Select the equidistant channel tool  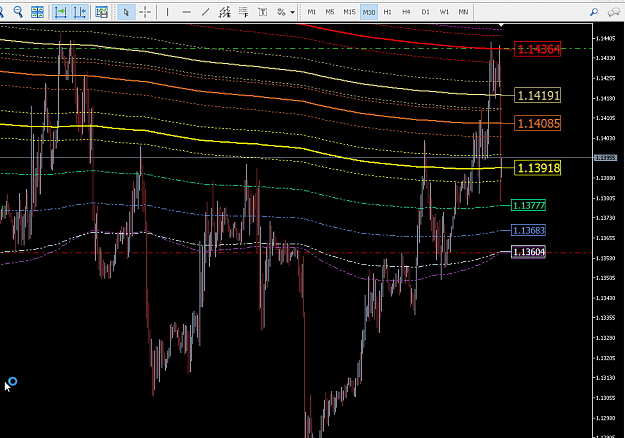224,12
